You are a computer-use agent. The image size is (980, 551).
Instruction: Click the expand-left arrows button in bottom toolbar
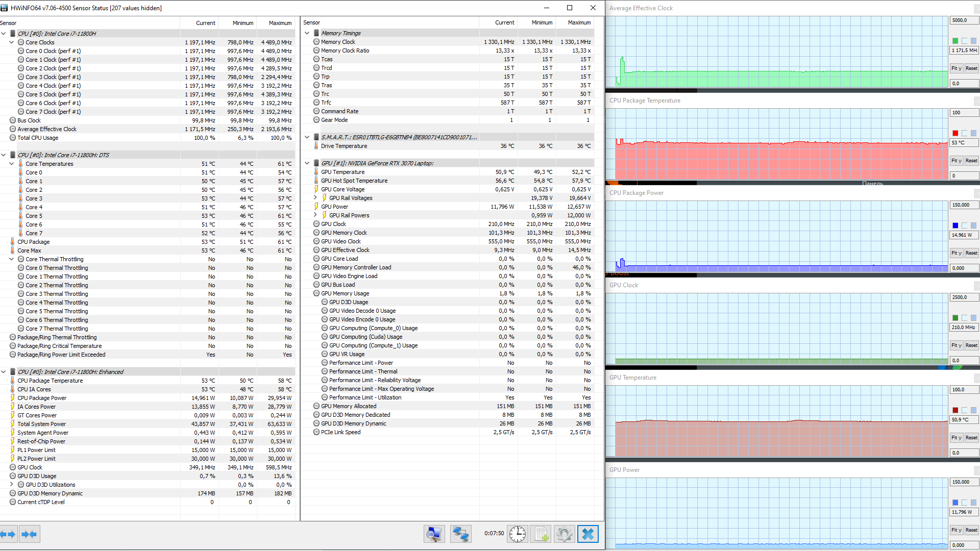pyautogui.click(x=8, y=534)
